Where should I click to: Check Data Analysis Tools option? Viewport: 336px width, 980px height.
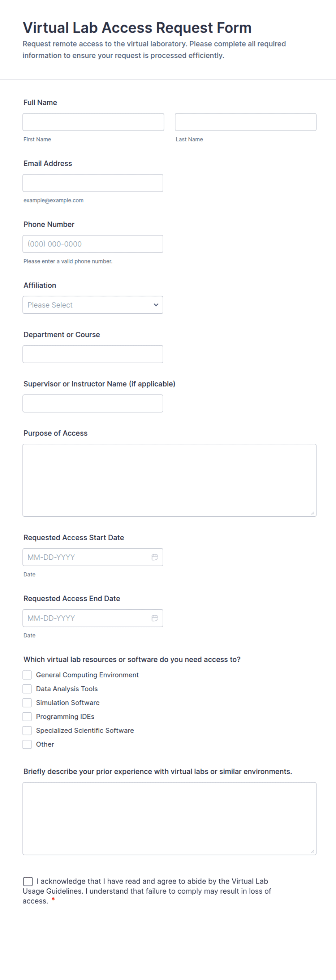(x=27, y=689)
